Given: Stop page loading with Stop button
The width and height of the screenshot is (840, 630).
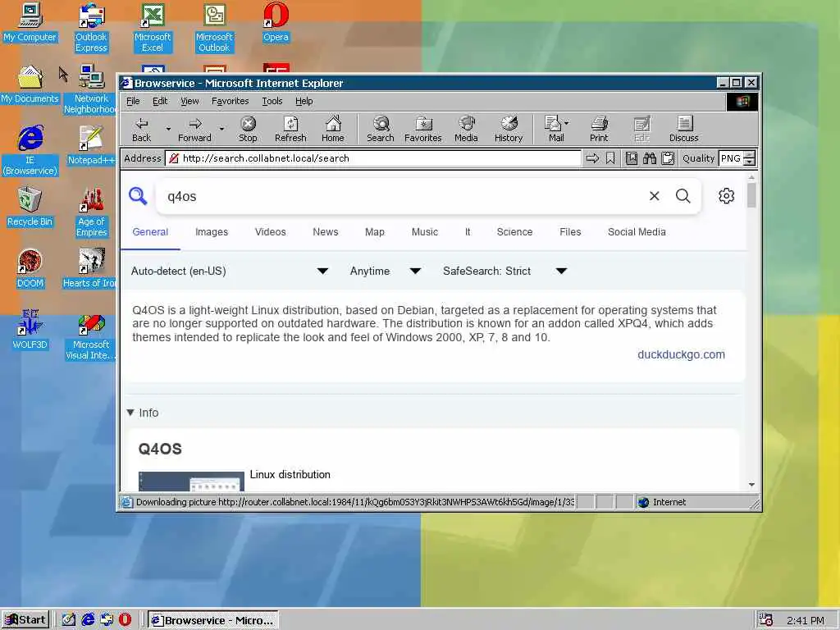Looking at the screenshot, I should point(248,129).
